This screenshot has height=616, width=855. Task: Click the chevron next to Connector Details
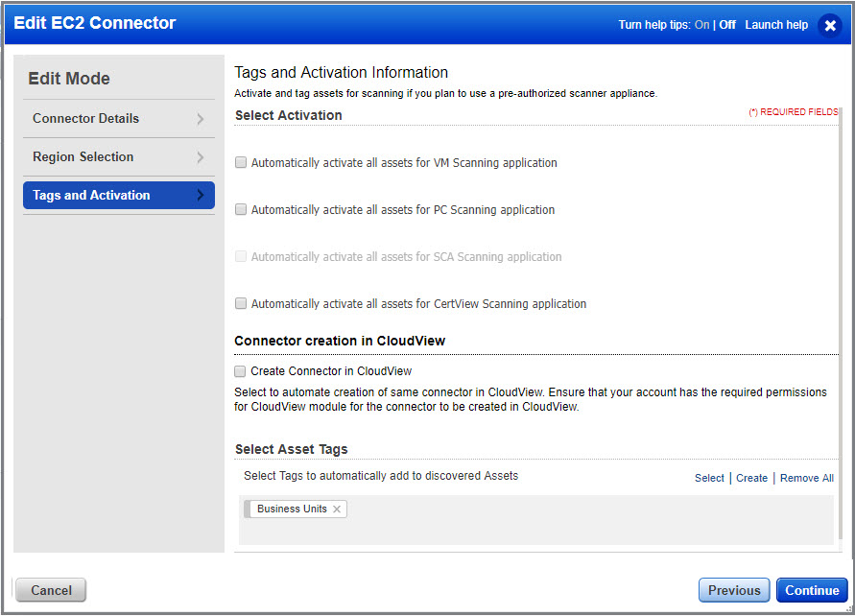(201, 119)
